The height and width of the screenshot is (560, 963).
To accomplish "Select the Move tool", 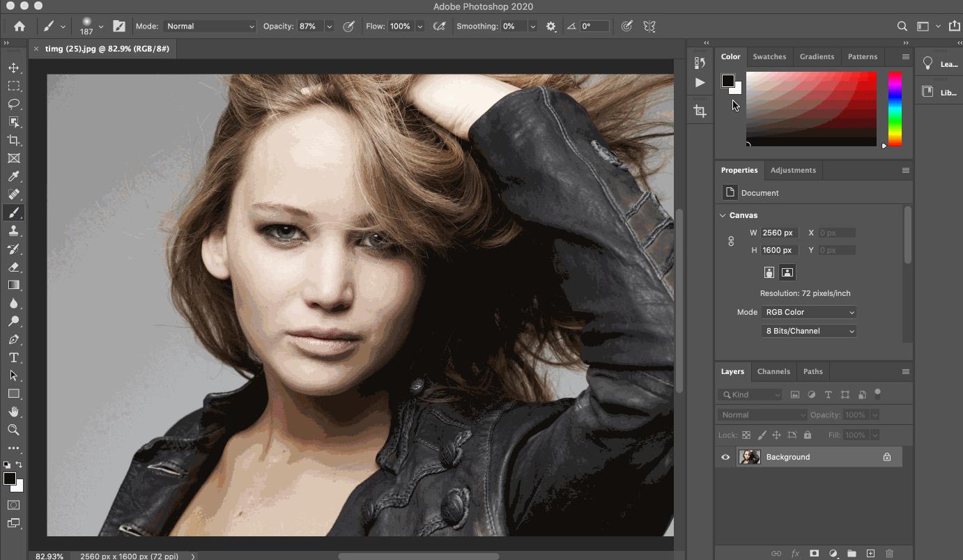I will tap(13, 68).
